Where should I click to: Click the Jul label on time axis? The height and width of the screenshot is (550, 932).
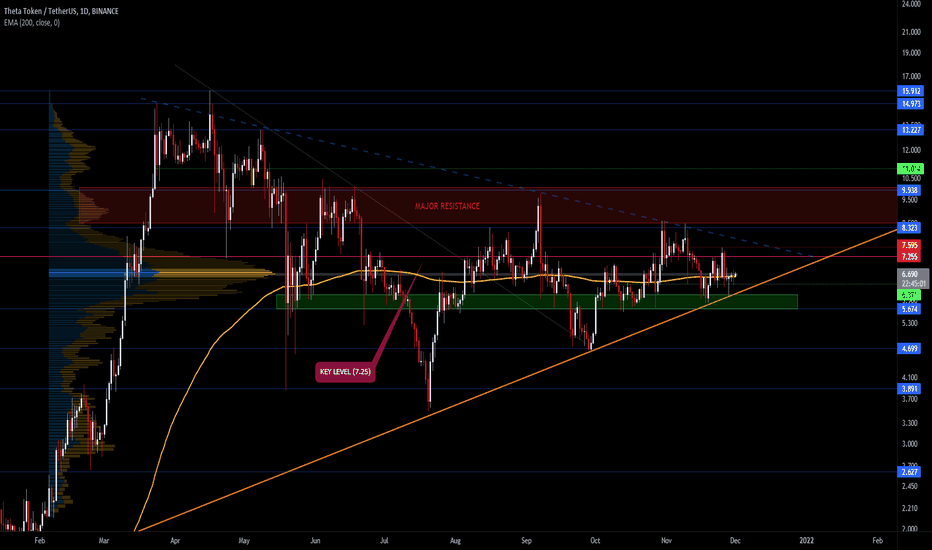pyautogui.click(x=385, y=541)
